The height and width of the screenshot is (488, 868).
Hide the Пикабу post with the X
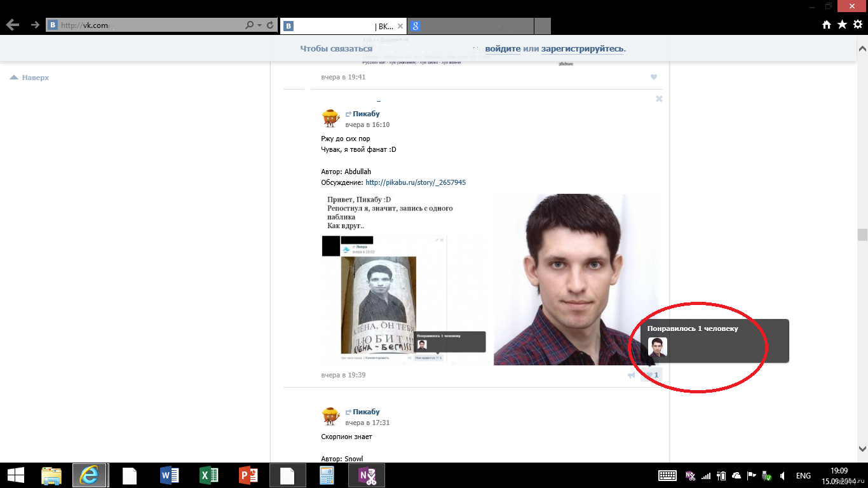point(659,98)
